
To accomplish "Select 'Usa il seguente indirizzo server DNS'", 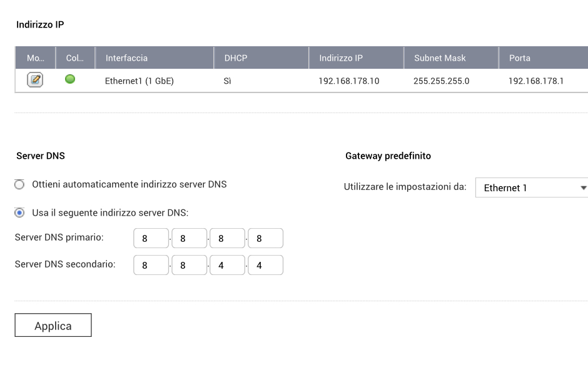I will (19, 212).
